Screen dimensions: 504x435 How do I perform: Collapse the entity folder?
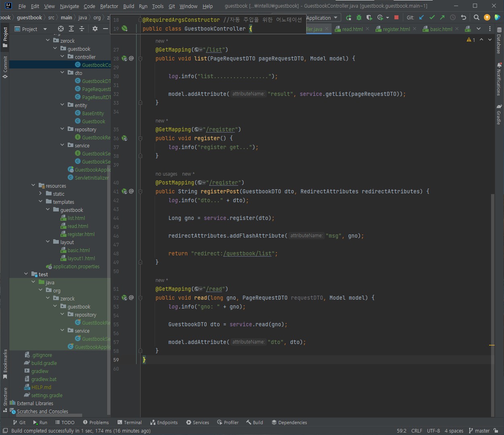(62, 105)
